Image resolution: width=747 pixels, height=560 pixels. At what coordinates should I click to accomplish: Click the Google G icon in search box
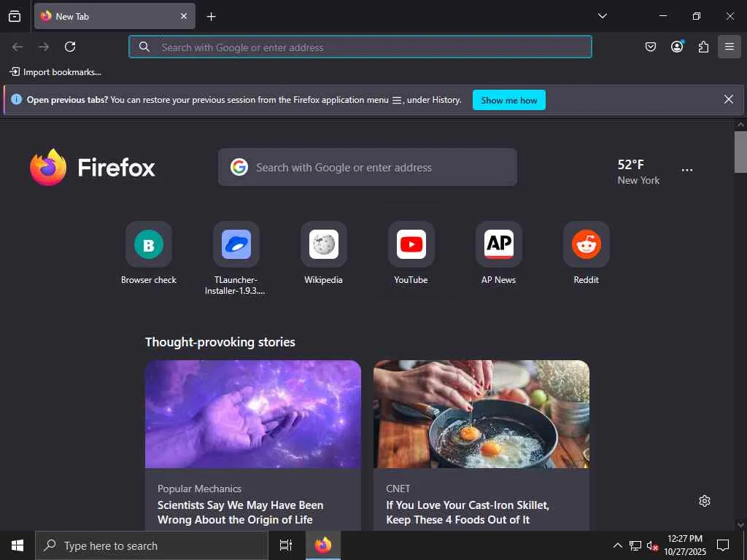click(x=239, y=167)
